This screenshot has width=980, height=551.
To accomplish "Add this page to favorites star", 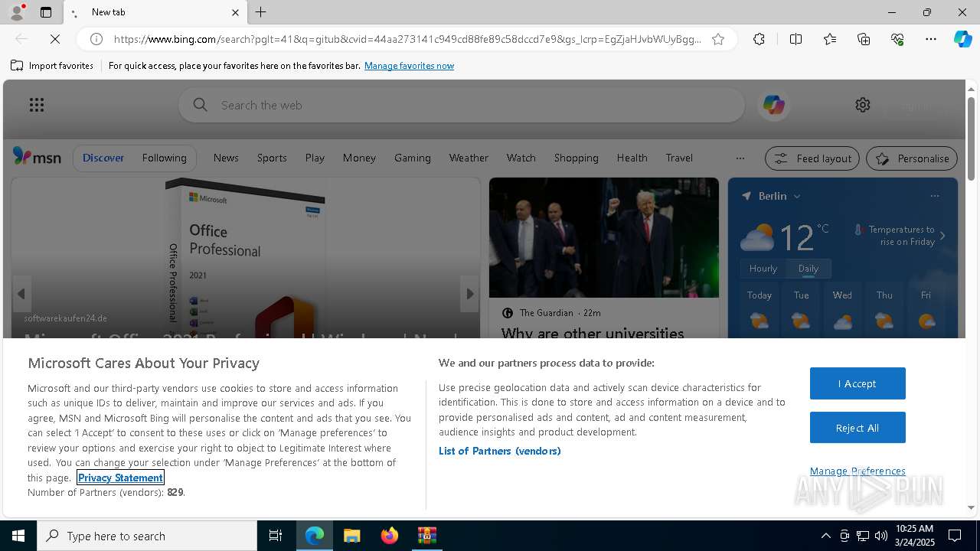I will click(718, 39).
